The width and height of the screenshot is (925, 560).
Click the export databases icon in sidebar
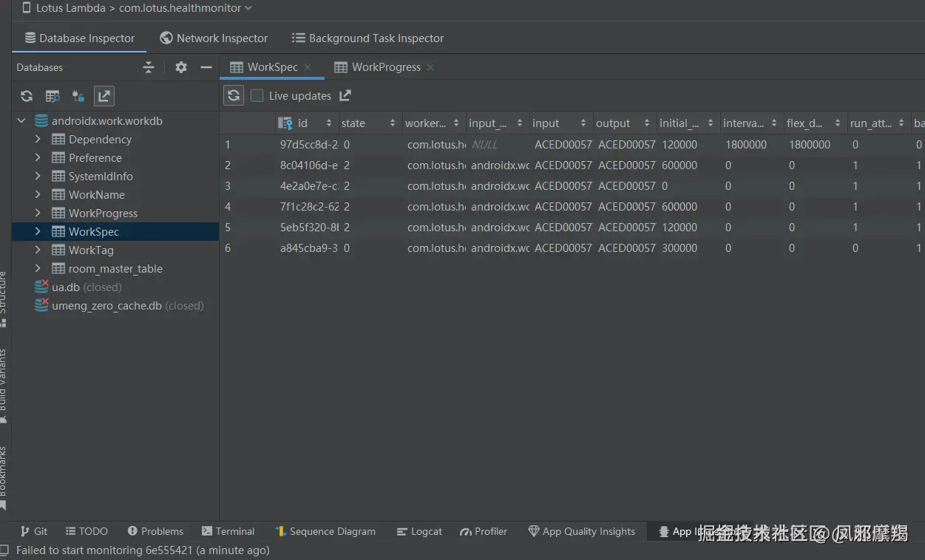pyautogui.click(x=104, y=96)
